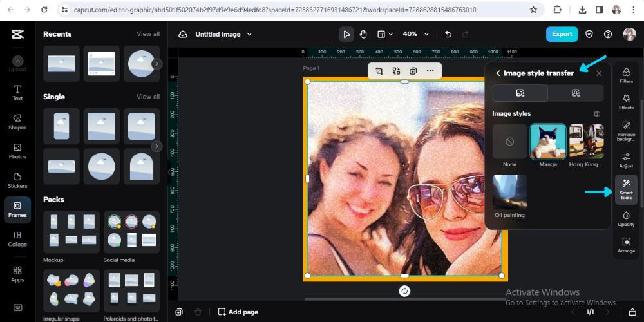644x322 pixels.
Task: Click the rotate handle below image
Action: click(404, 291)
